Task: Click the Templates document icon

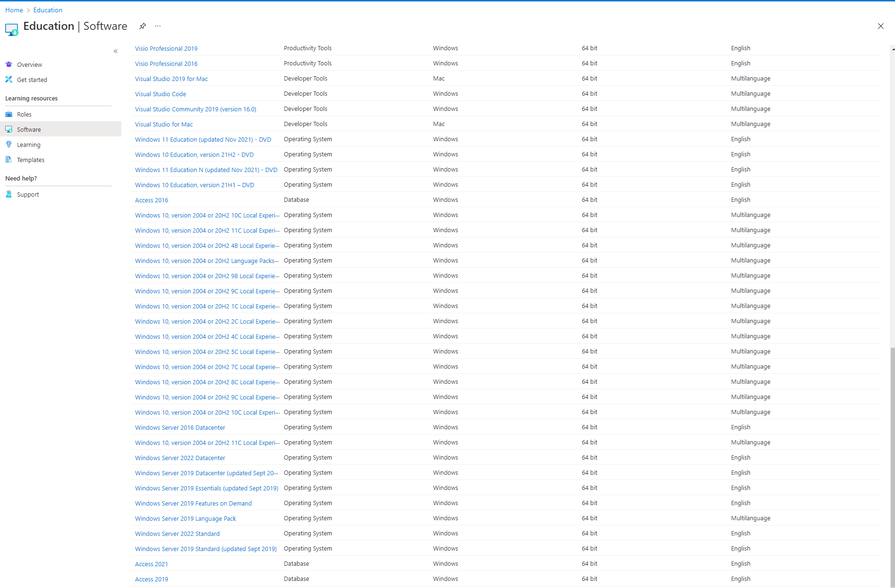Action: click(9, 160)
